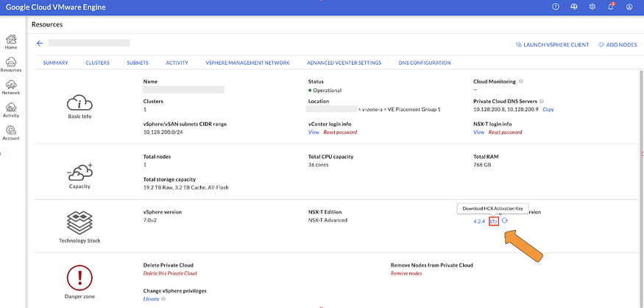The width and height of the screenshot is (644, 308).
Task: Open the Activity tab
Action: tap(177, 63)
